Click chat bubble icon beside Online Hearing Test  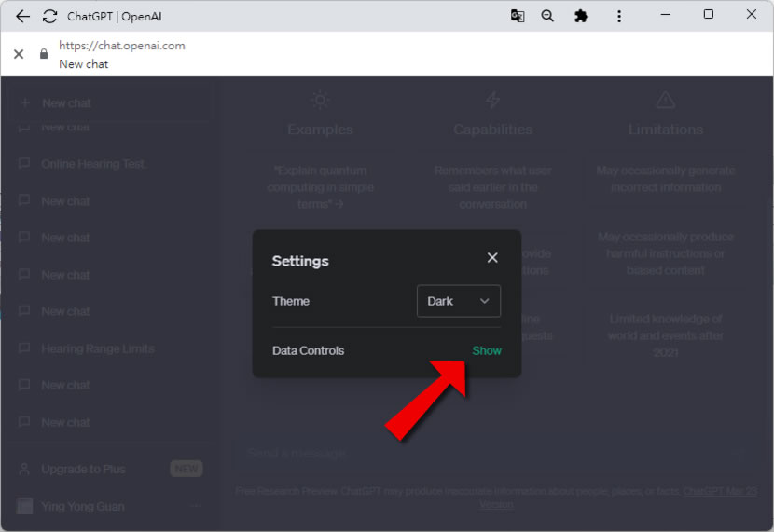pos(24,163)
